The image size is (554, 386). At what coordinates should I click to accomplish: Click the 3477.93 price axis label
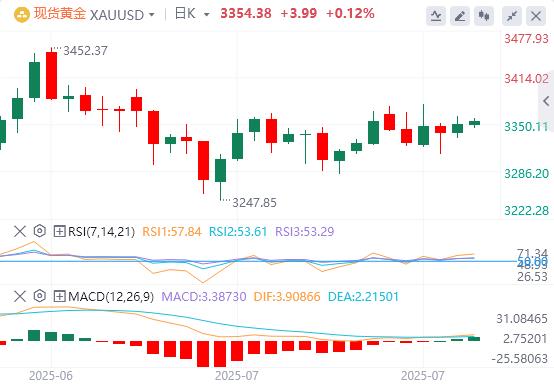click(x=526, y=38)
